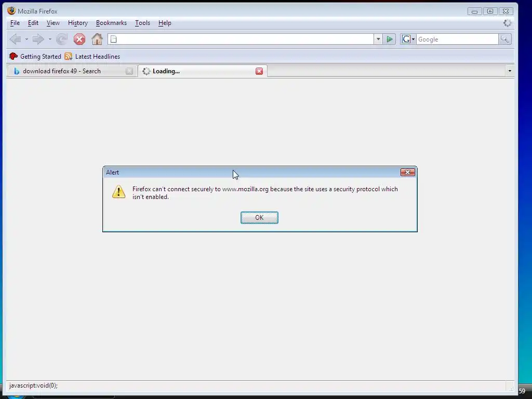This screenshot has height=399, width=532.
Task: Close the Loading tab with red X
Action: click(259, 71)
